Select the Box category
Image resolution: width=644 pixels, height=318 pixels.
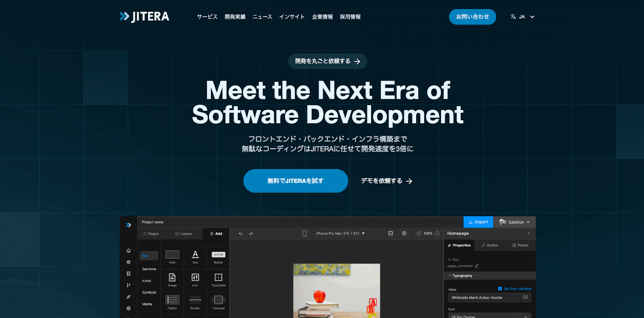coord(149,256)
